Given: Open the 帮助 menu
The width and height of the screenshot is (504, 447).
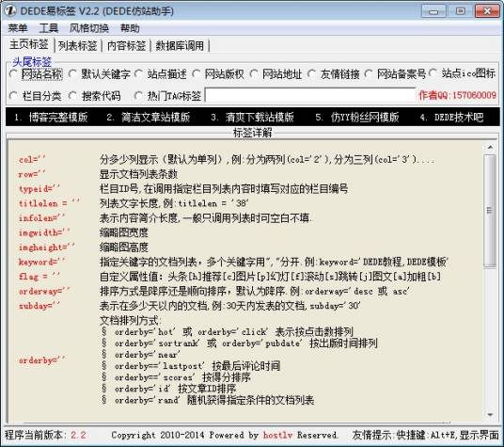Looking at the screenshot, I should coord(130,28).
